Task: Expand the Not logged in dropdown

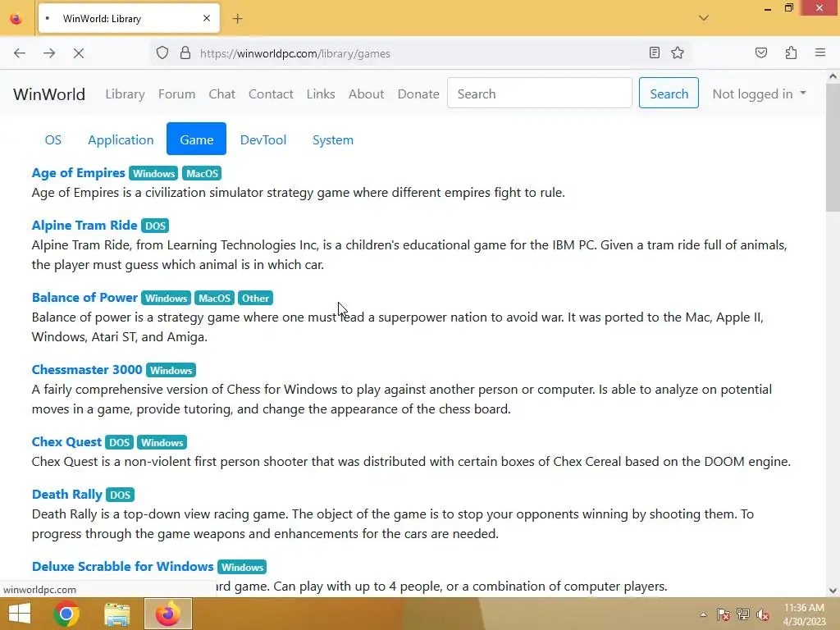Action: [x=759, y=94]
